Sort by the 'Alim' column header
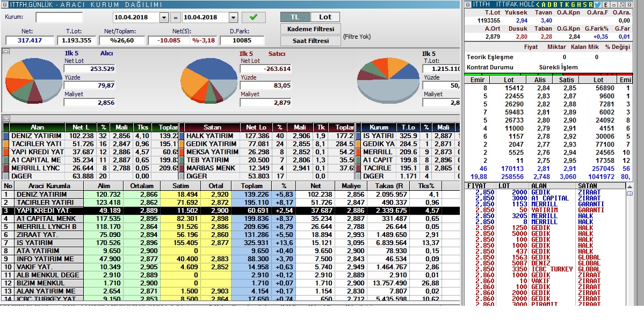 [x=104, y=186]
